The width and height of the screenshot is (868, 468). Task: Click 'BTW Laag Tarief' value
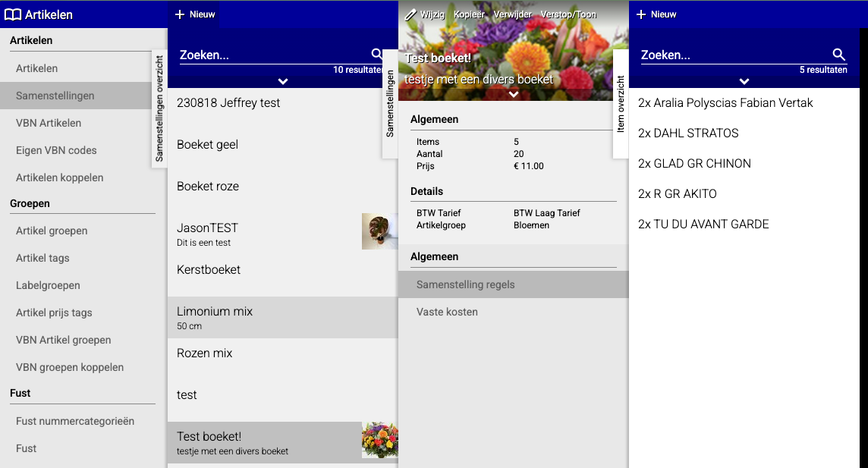547,213
